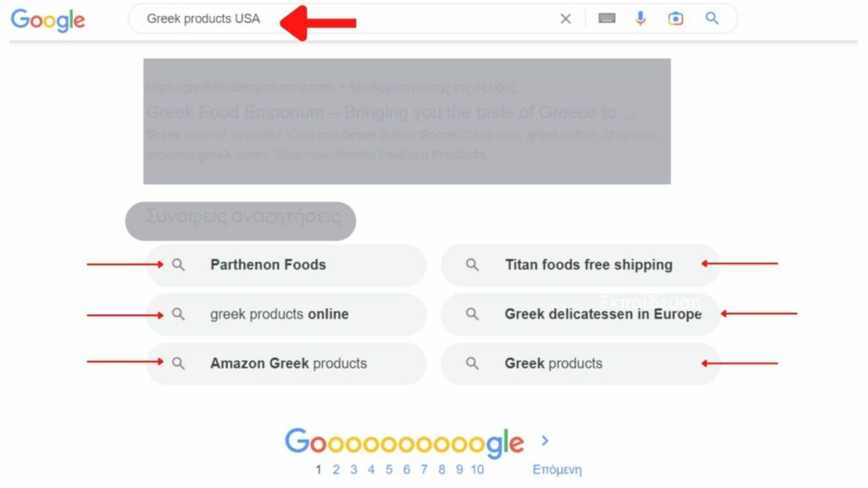Screen dimensions: 868x488
Task: Select Titan foods free shipping suggestion
Action: [x=580, y=265]
